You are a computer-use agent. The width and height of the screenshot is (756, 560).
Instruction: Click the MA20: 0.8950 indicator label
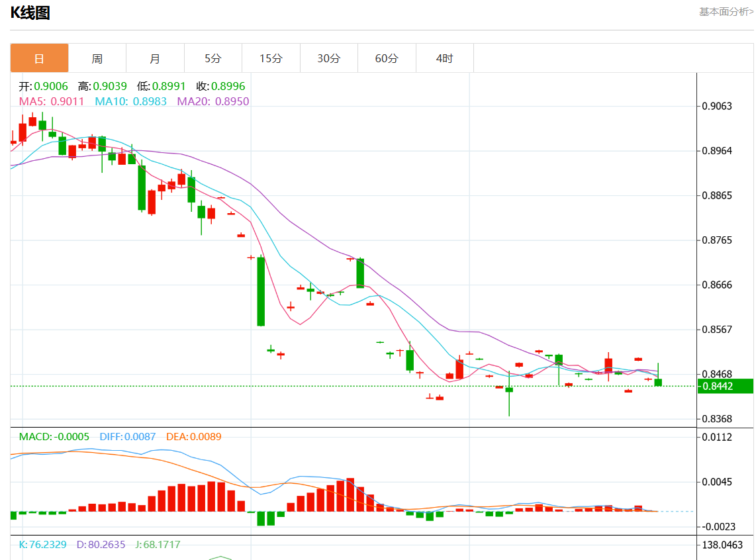213,101
